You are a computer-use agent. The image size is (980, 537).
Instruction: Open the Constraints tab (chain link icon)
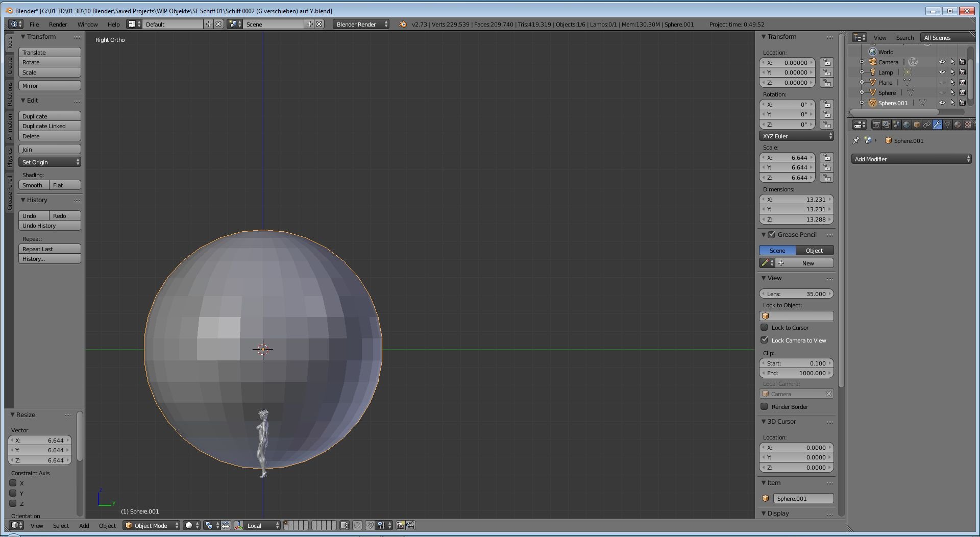coord(927,125)
